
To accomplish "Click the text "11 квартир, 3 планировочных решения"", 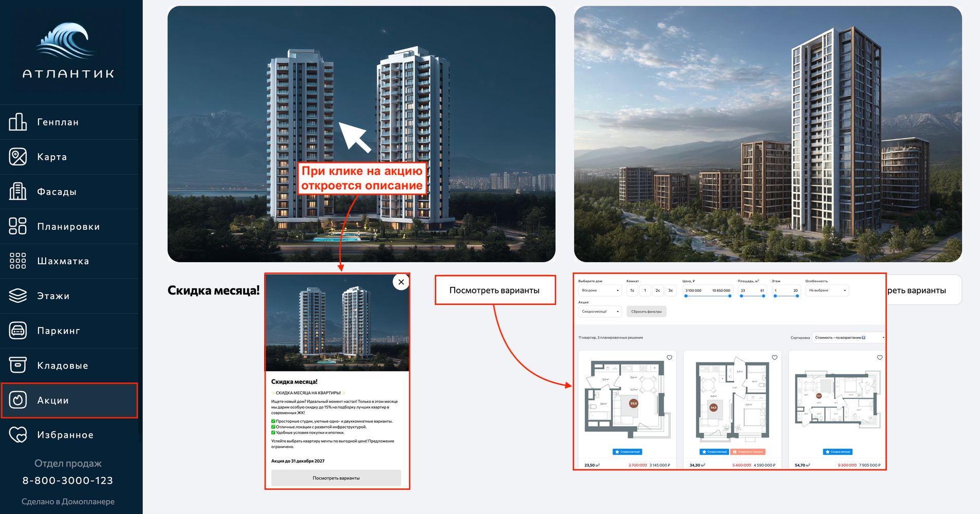I will [611, 338].
